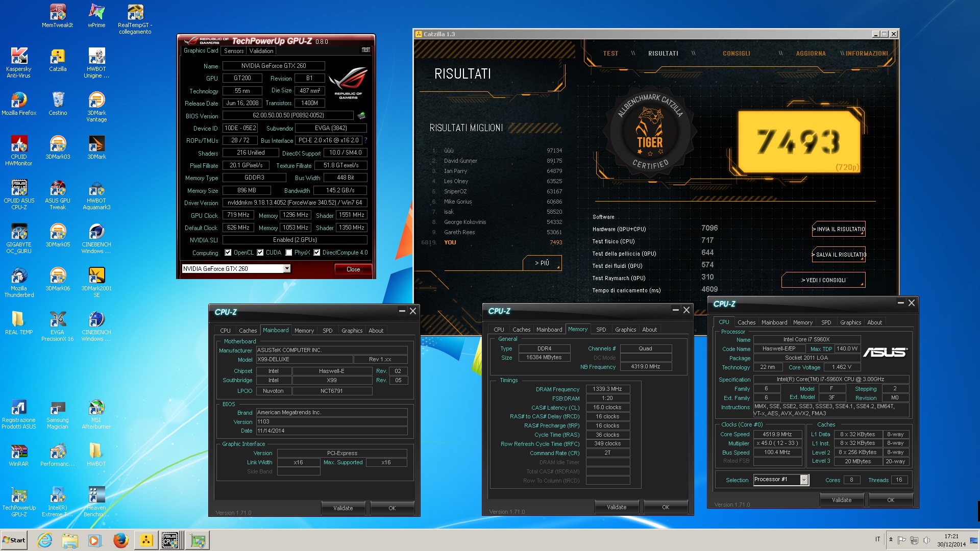Launch Kaspersky Anti-Virus desktop icon

(19, 63)
